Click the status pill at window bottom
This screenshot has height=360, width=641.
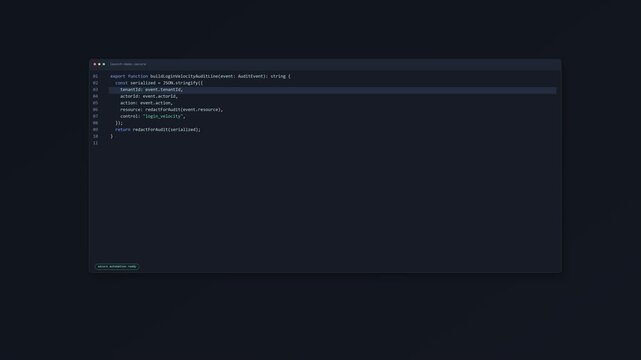click(117, 266)
